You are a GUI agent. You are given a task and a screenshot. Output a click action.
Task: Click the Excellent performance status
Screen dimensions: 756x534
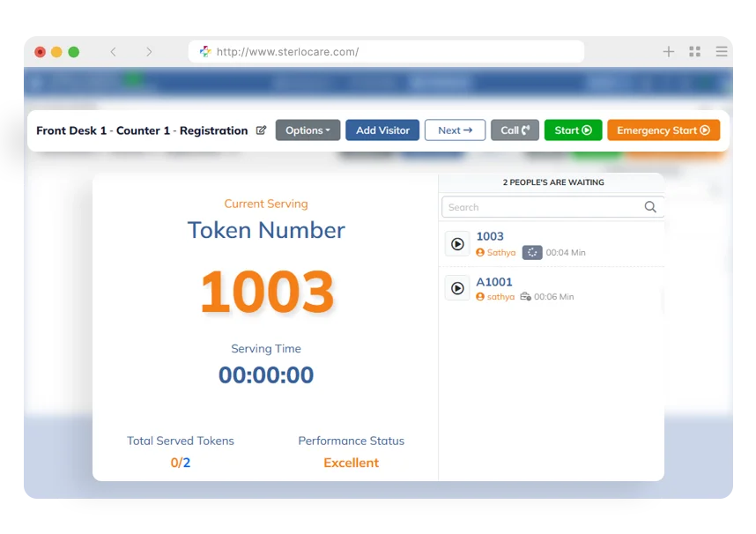tap(351, 463)
